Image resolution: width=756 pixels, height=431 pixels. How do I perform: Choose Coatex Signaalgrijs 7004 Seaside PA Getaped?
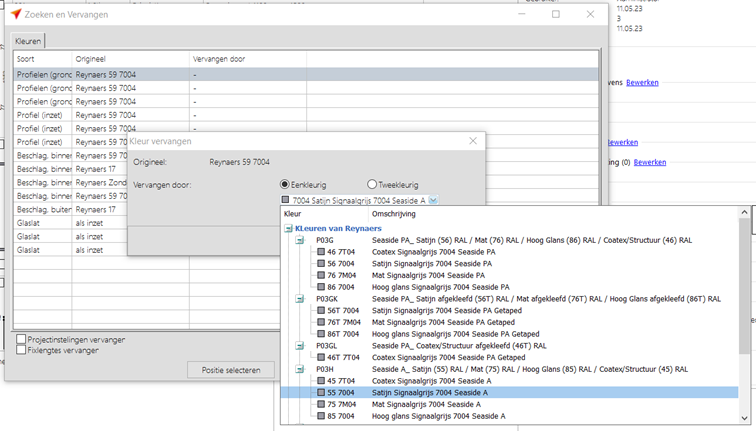(448, 357)
